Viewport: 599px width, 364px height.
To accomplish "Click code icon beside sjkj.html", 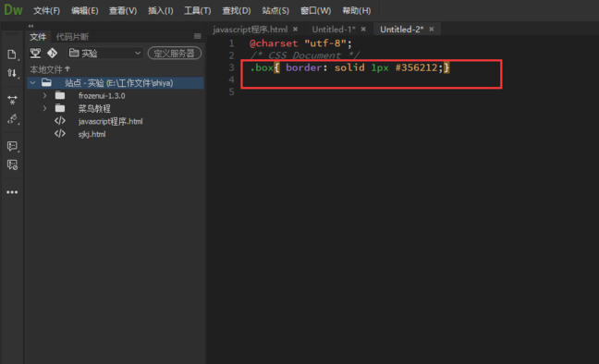I will coord(60,134).
